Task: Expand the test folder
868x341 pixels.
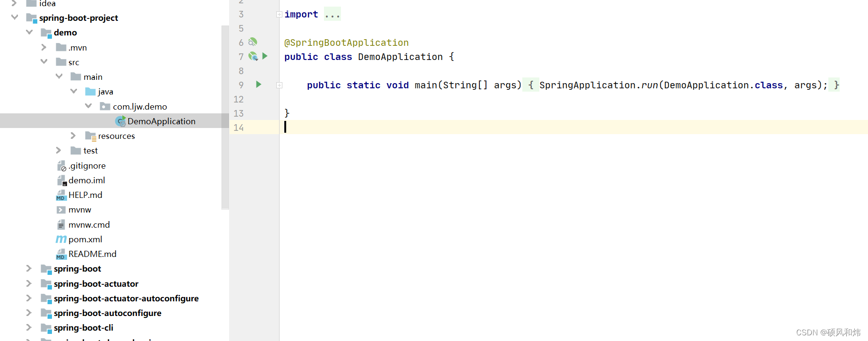Action: tap(59, 150)
